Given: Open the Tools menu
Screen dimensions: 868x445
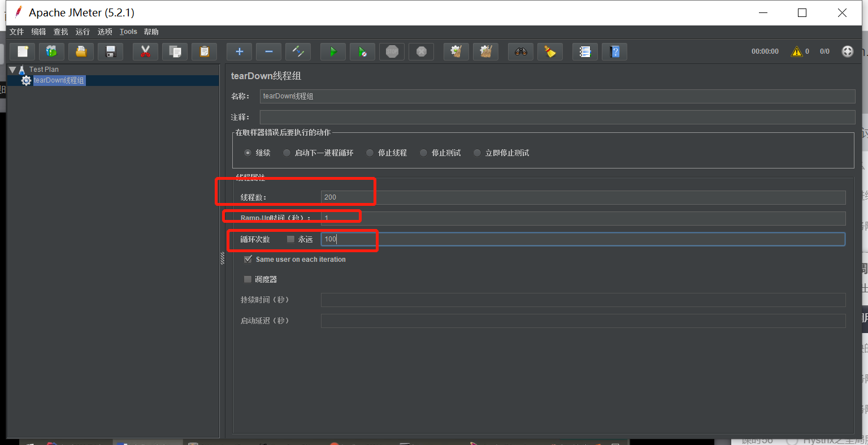Looking at the screenshot, I should [128, 32].
